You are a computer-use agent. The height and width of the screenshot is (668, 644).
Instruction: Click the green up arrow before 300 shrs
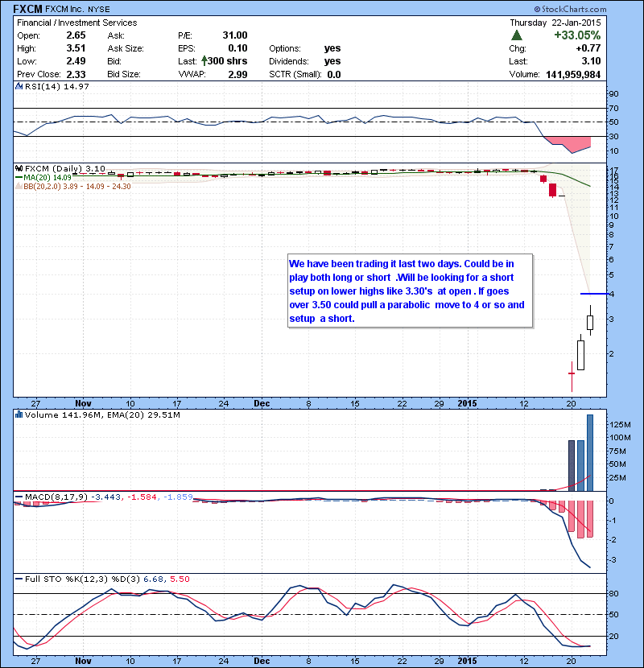[204, 61]
